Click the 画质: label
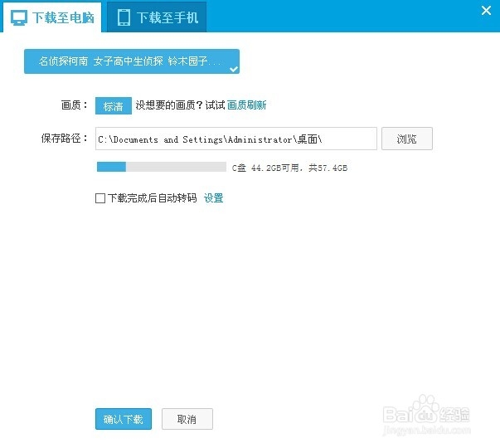 (x=75, y=105)
